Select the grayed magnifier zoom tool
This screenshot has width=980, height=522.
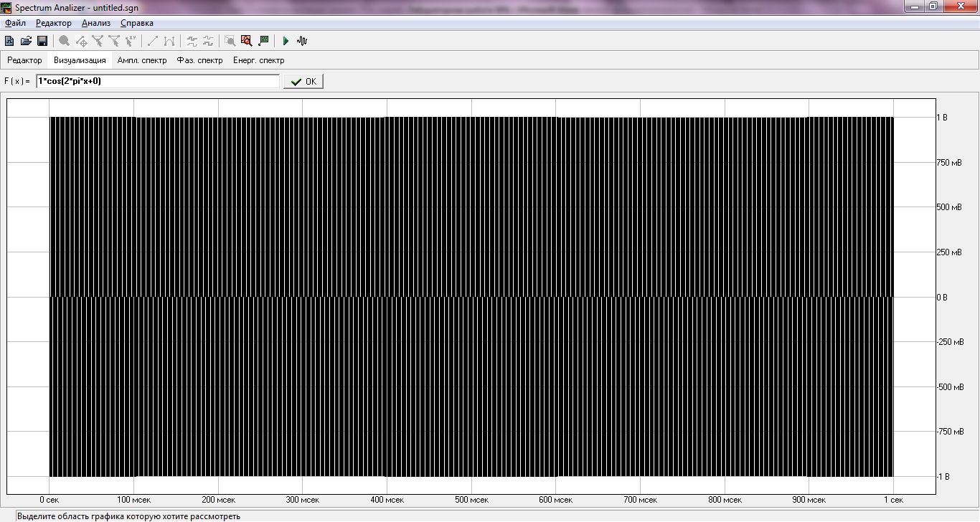coord(65,41)
